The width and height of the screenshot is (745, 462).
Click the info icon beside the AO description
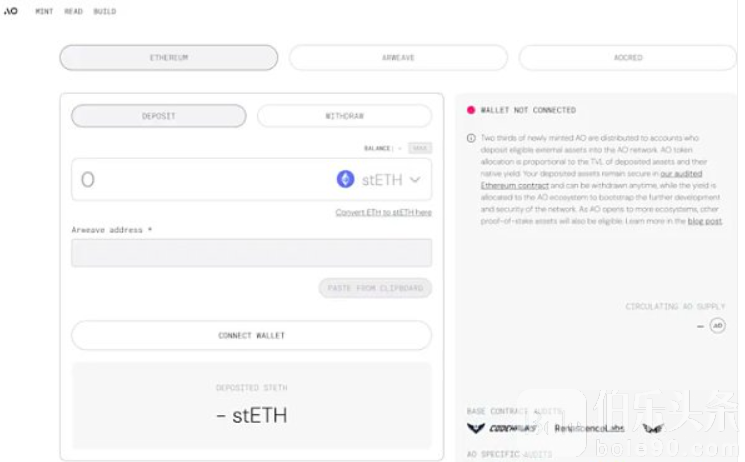click(471, 138)
